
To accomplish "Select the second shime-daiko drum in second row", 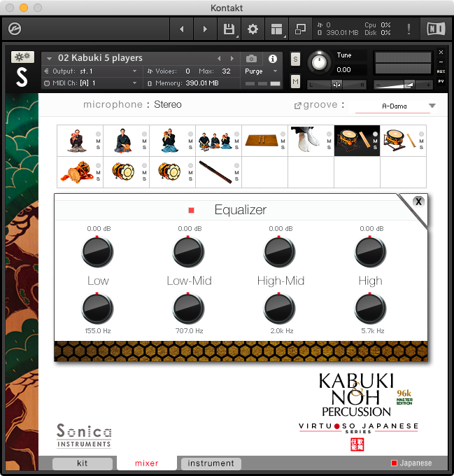I will [x=169, y=171].
